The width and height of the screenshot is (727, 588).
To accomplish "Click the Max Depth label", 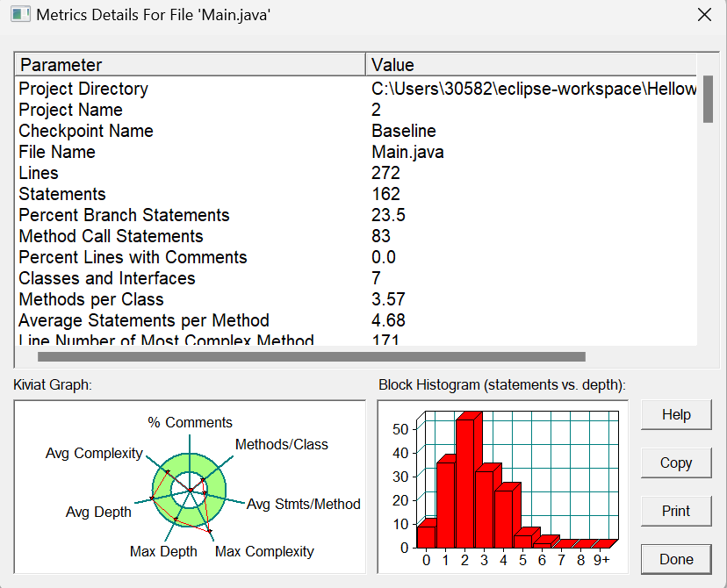I will click(x=163, y=551).
